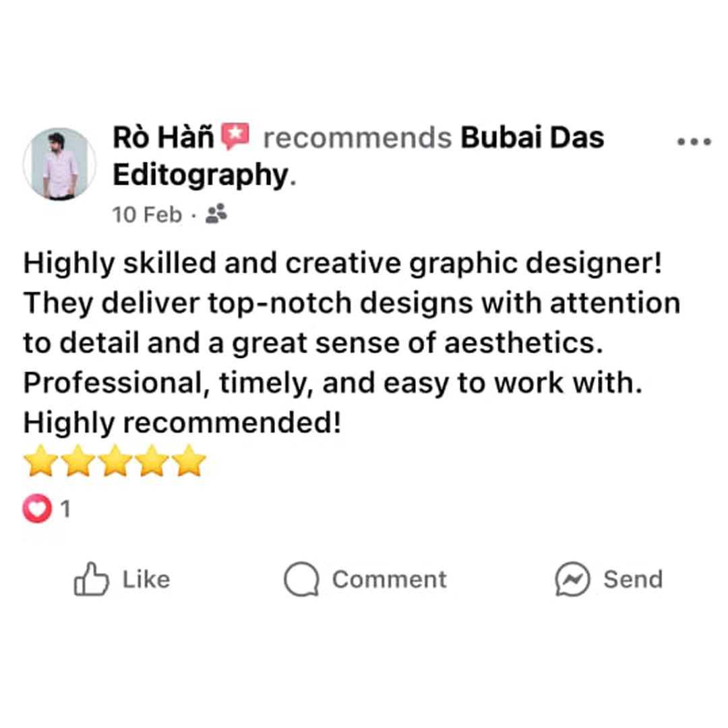728x728 pixels.
Task: Click the Like button label
Action: [x=146, y=580]
